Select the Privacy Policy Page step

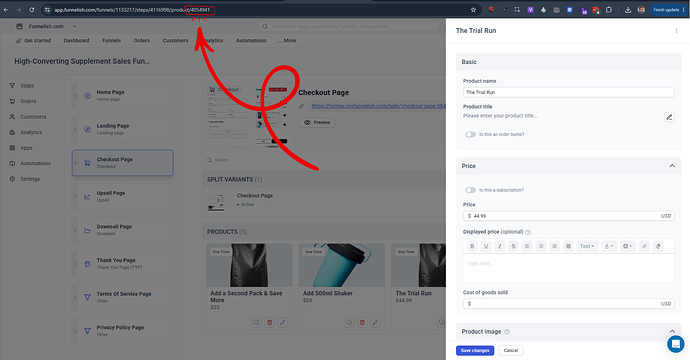[123, 331]
